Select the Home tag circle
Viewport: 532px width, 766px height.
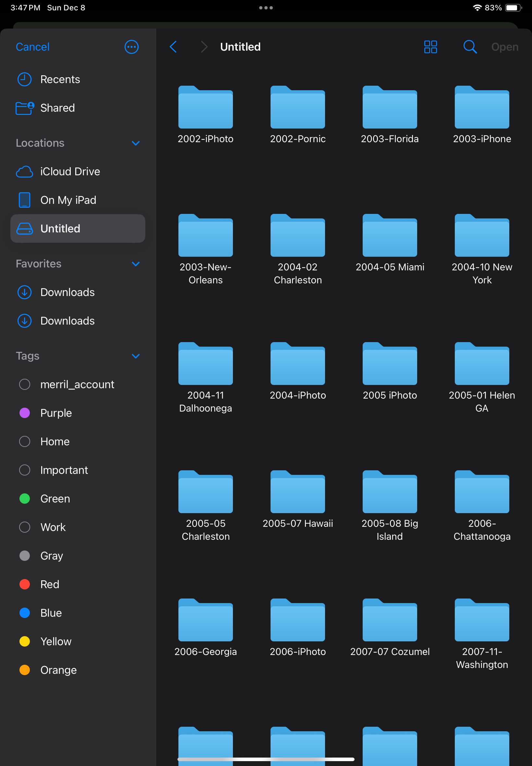[x=25, y=441]
